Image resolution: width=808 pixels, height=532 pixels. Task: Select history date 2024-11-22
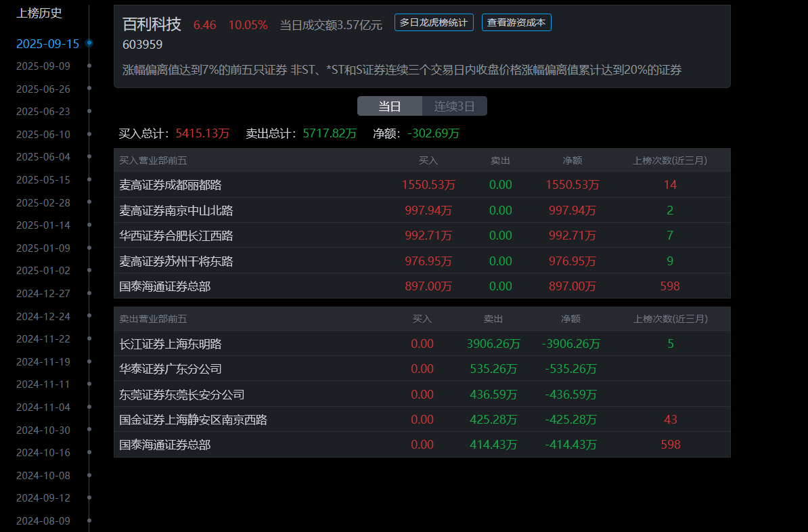[43, 338]
